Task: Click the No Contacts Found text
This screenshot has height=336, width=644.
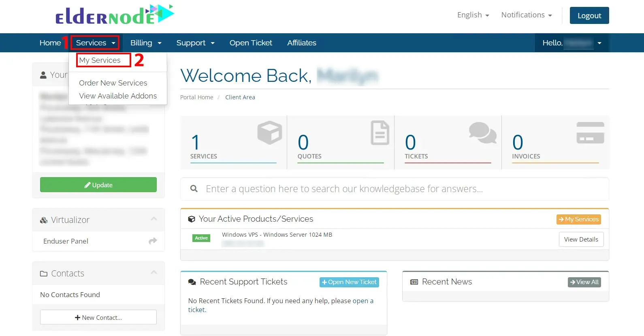Action: coord(70,295)
